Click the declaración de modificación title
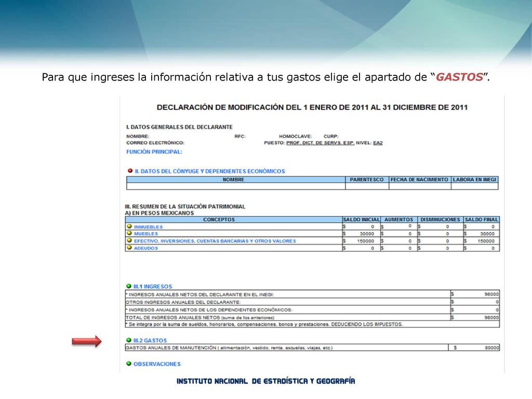Screen dimensions: 532x399 (312, 108)
